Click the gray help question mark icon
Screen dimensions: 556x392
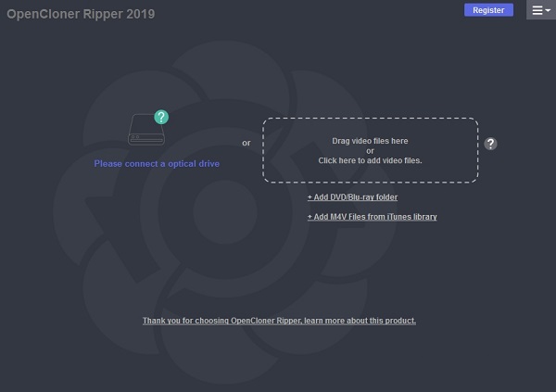point(490,144)
